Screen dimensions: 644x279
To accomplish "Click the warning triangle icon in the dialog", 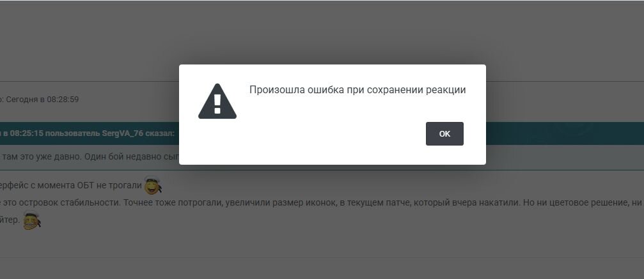I will click(x=217, y=102).
